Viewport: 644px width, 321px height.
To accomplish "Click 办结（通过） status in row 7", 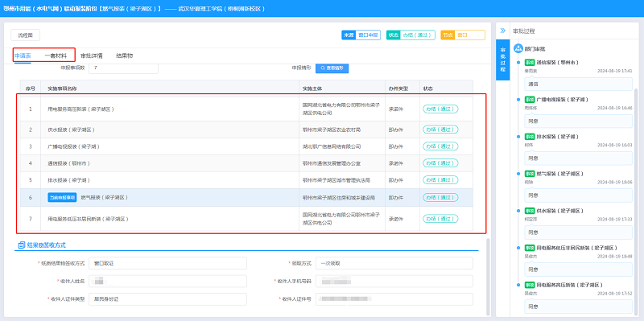I will [440, 219].
